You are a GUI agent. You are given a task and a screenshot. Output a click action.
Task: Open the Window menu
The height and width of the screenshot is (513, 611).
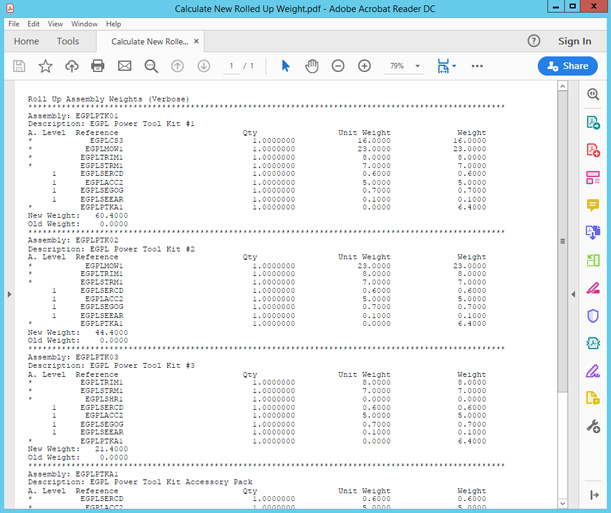[85, 24]
